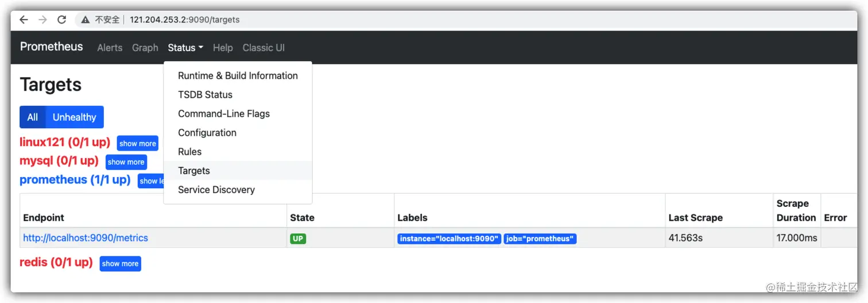
Task: Click the 17.000ms scrape duration value
Action: point(797,237)
